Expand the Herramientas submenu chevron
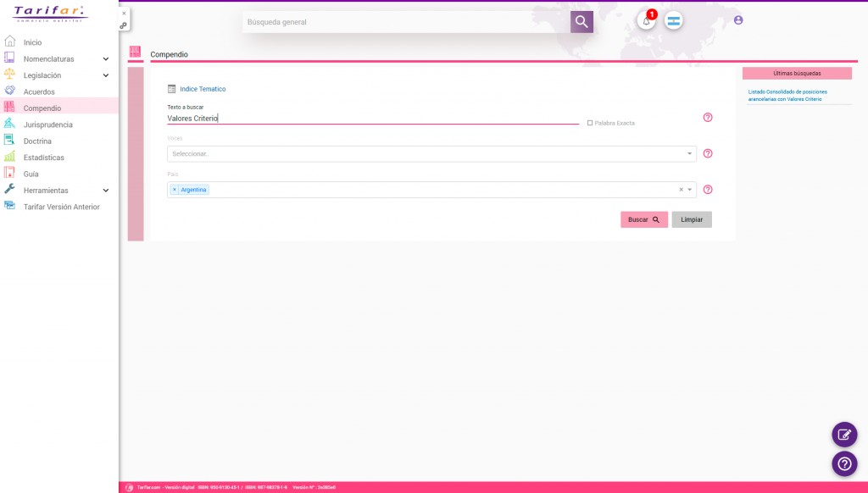Viewport: 868px width, 493px height. (106, 191)
